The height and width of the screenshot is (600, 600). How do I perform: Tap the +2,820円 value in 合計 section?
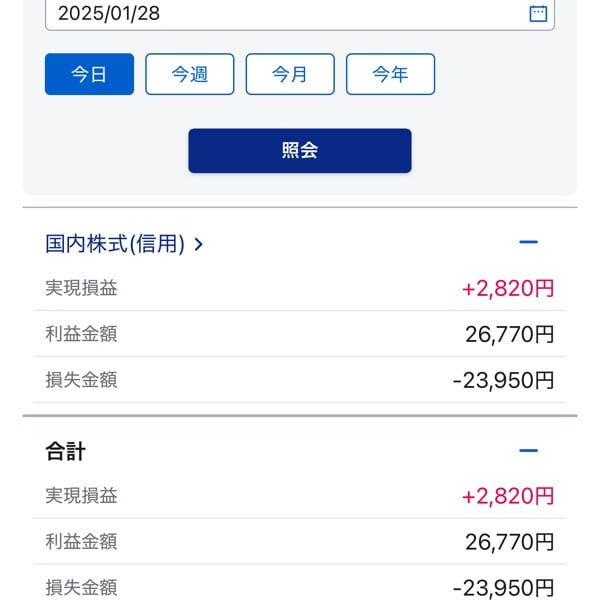click(x=508, y=496)
